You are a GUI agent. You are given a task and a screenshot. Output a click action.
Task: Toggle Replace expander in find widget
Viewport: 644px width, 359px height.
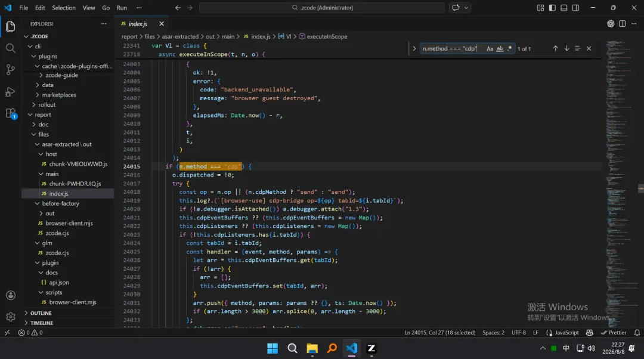[x=414, y=48]
